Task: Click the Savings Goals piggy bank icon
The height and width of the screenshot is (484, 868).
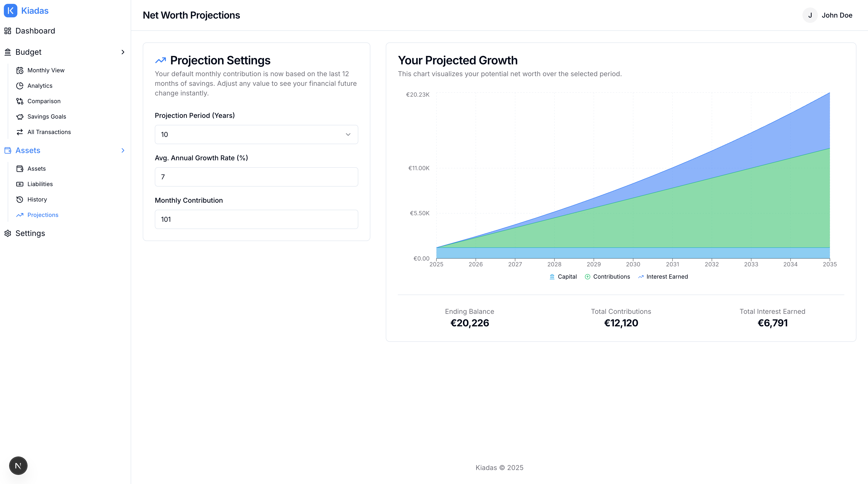Action: [x=20, y=116]
